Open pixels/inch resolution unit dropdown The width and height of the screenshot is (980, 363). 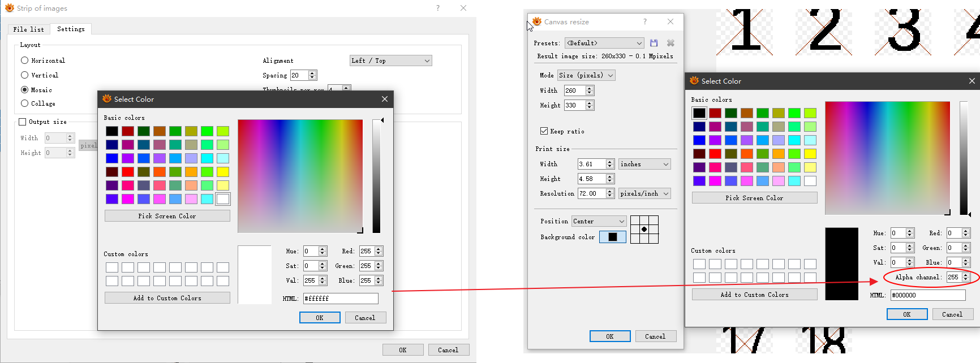(644, 193)
